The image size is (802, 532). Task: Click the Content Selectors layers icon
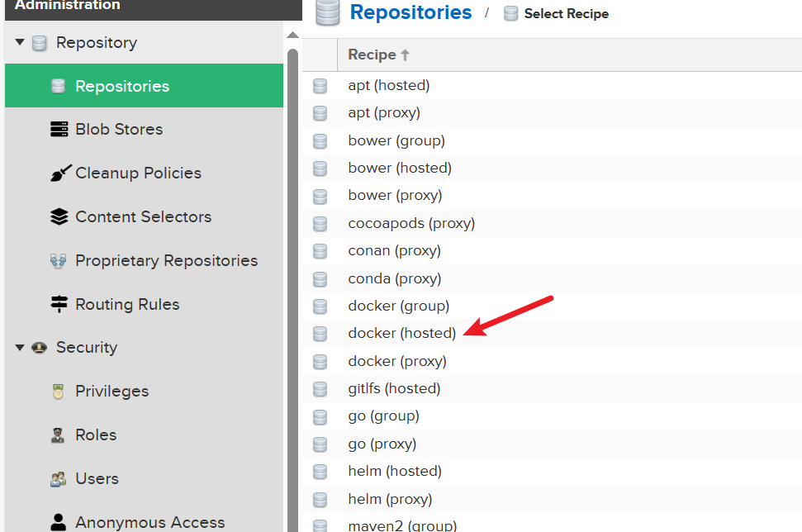tap(59, 217)
